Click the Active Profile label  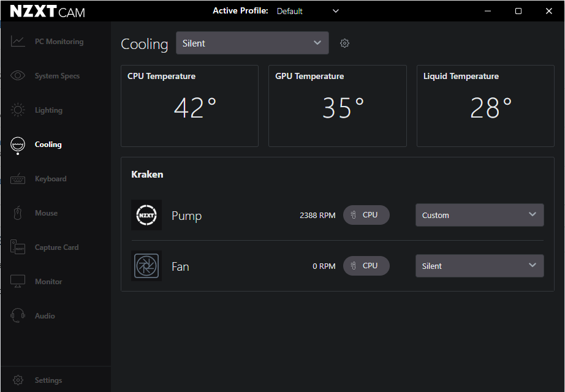point(240,11)
